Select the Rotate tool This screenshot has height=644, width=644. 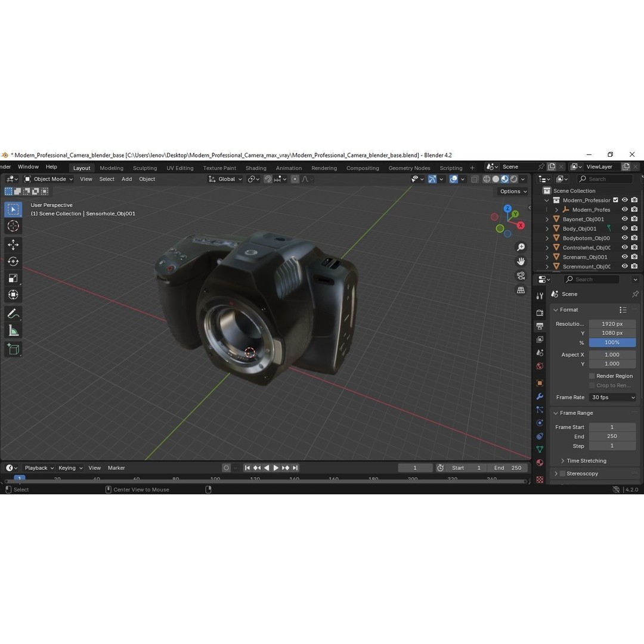point(13,262)
